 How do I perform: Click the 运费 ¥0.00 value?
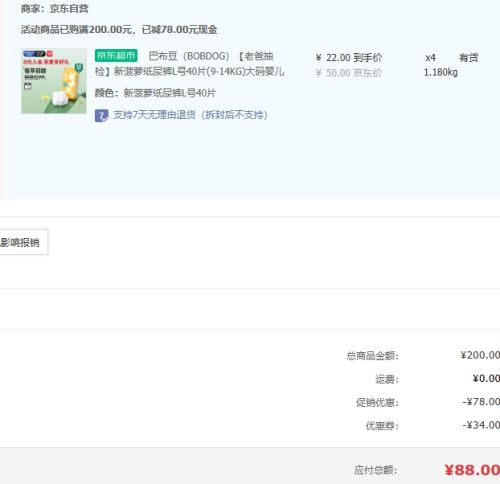coord(486,379)
